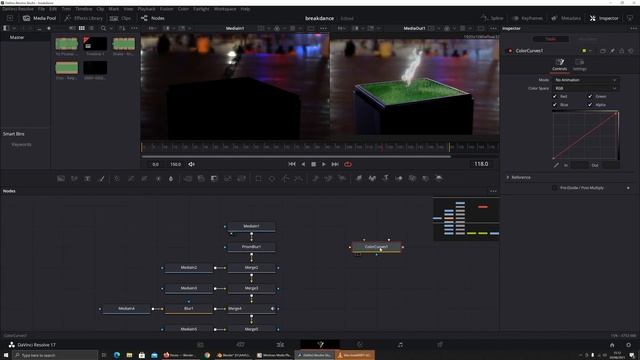
Task: Click the current frame field showing 118.0
Action: click(481, 164)
